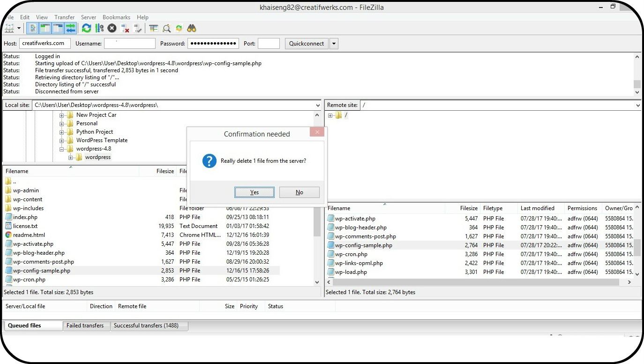Select local wp-config-sample.php file
Viewport: 644px width, 364px height.
(x=42, y=271)
